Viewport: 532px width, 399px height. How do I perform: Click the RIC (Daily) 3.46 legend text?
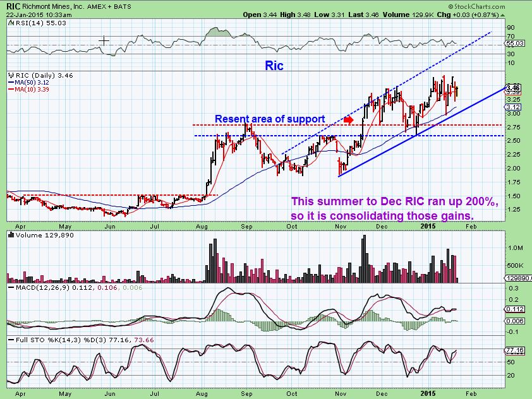[x=44, y=76]
